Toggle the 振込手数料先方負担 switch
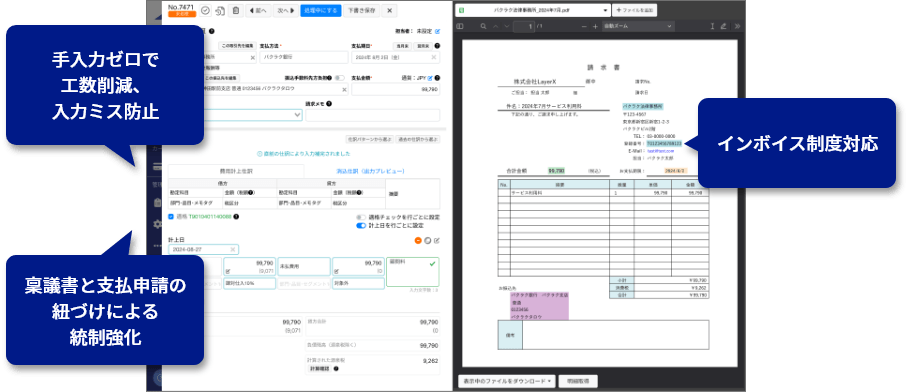908x392 pixels. coord(340,78)
